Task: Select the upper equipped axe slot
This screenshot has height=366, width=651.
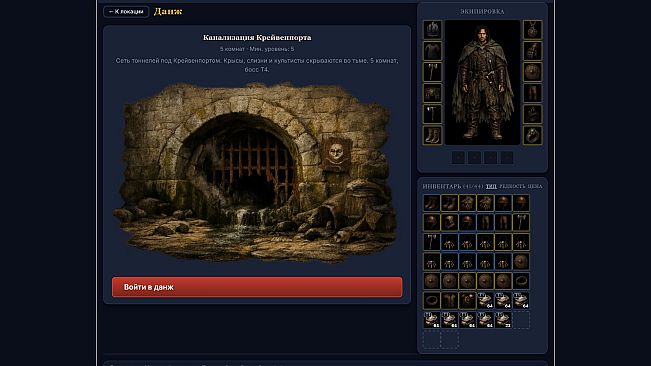Action: coord(432,72)
